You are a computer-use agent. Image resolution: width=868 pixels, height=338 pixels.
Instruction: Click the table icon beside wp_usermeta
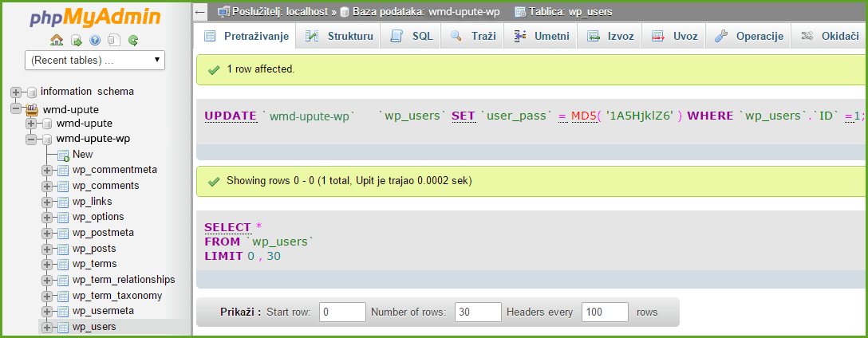[63, 312]
